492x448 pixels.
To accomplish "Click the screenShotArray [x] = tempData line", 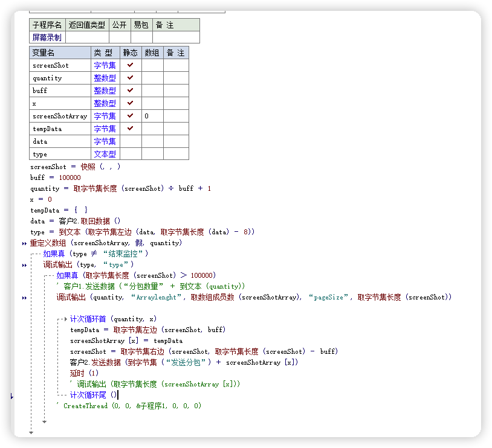I will [126, 341].
